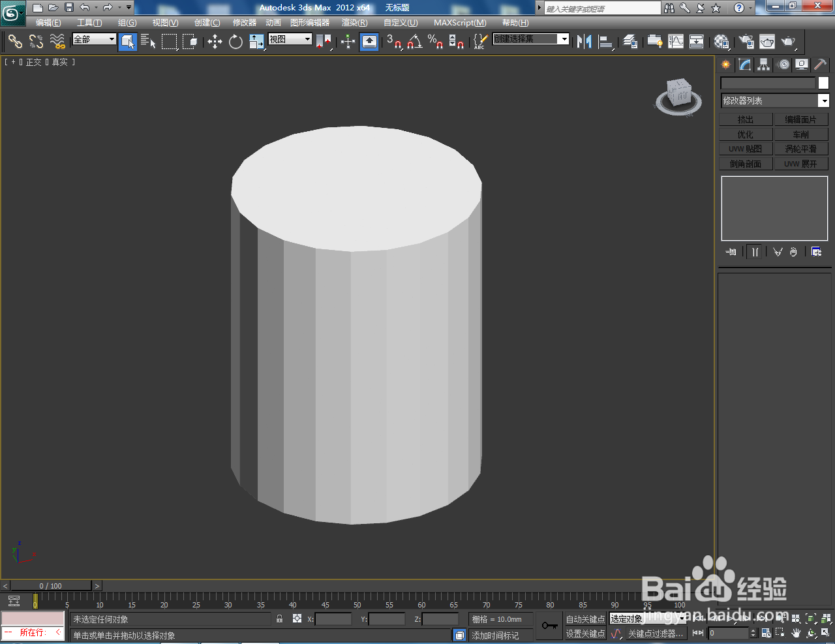Turn on 自动关键点 auto key mode
The width and height of the screenshot is (835, 644).
point(585,619)
